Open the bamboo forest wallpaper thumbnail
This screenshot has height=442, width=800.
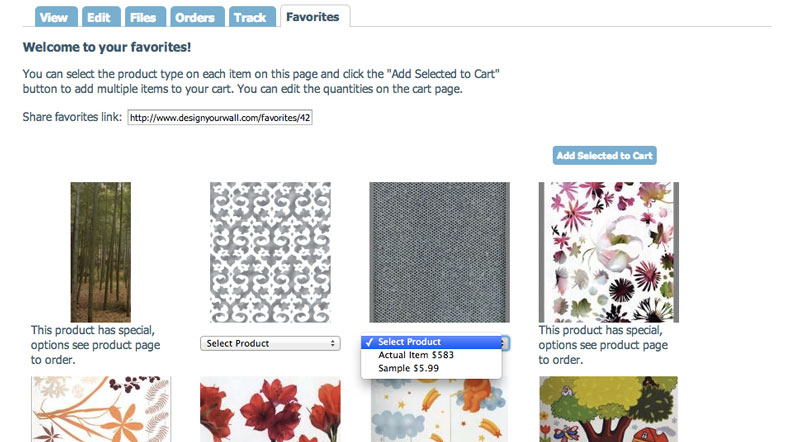[100, 251]
